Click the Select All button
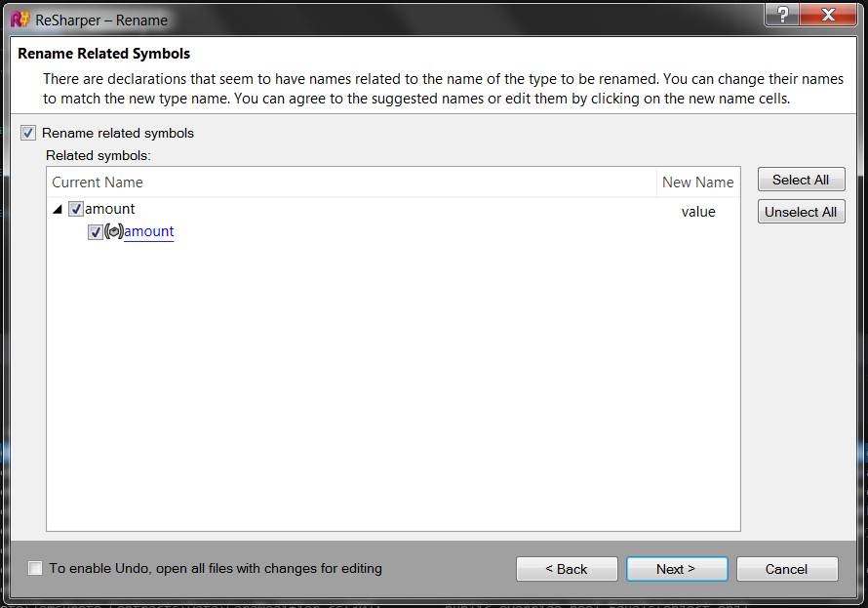This screenshot has width=868, height=608. click(x=801, y=180)
